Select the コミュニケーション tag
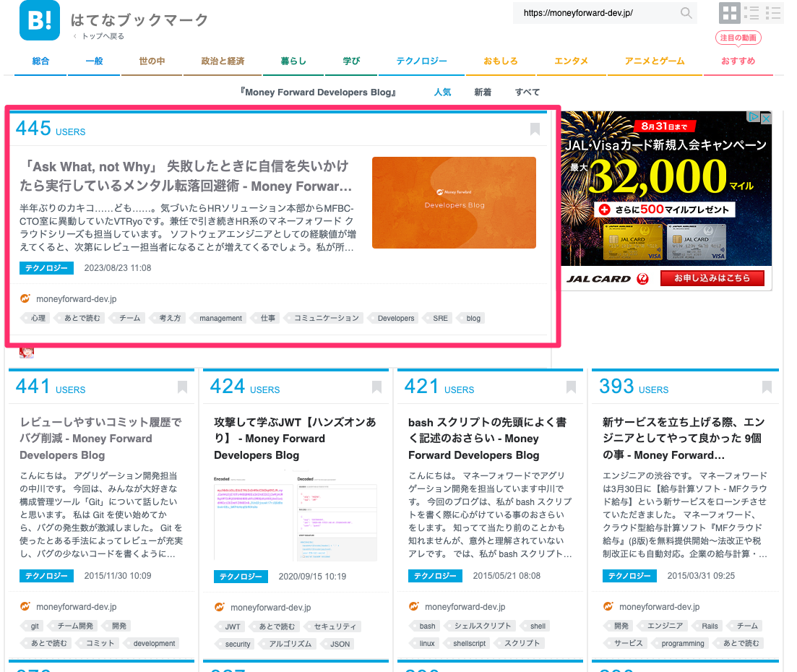 323,318
